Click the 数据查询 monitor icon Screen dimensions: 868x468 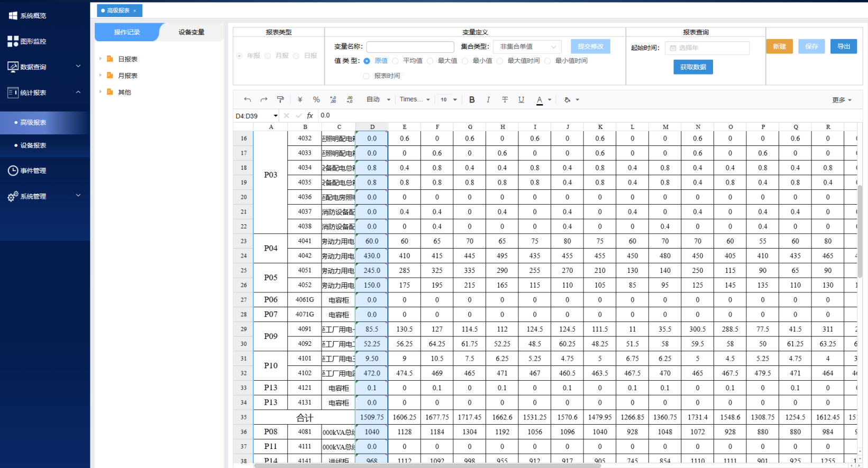click(13, 67)
